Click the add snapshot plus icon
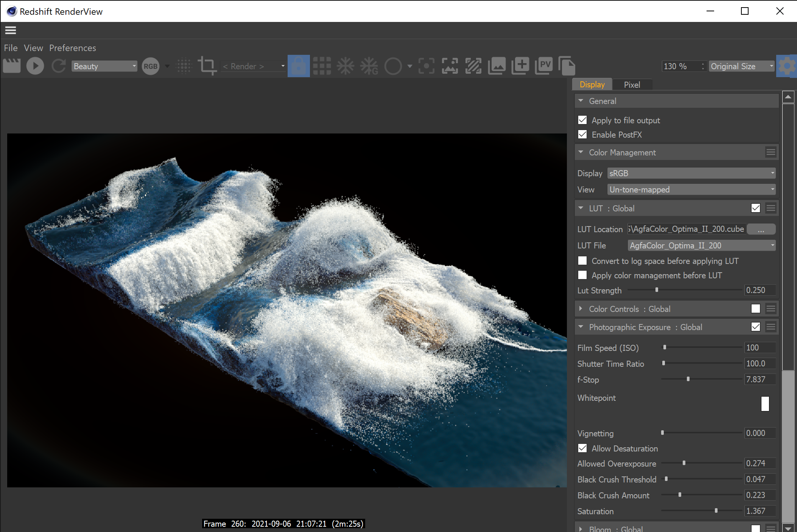This screenshot has width=797, height=532. point(520,66)
